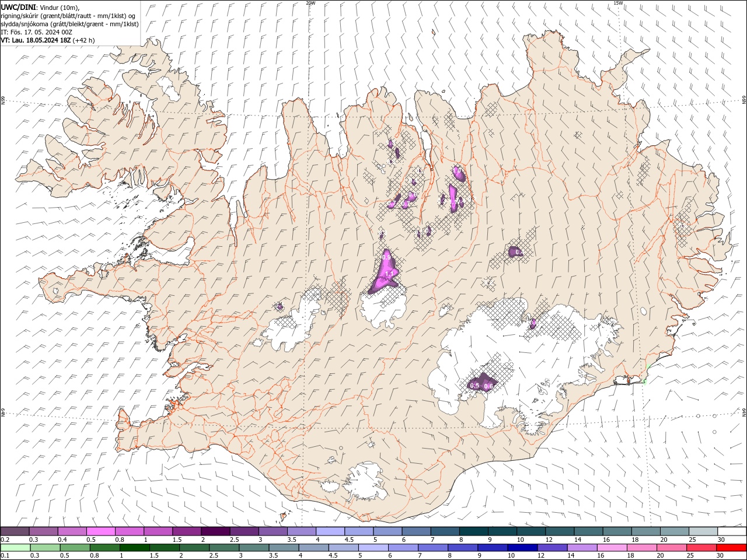The height and width of the screenshot is (560, 747).
Task: Pick the 1.5–2 swatch in top legend
Action: 187,531
